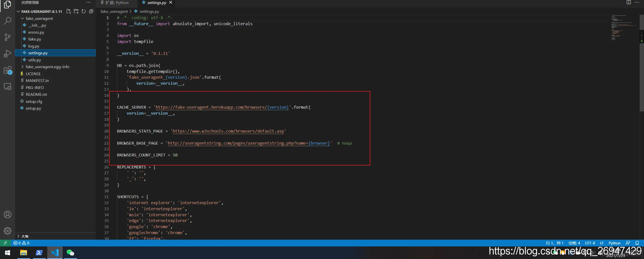Open PowerShell from the taskbar

(x=39, y=253)
